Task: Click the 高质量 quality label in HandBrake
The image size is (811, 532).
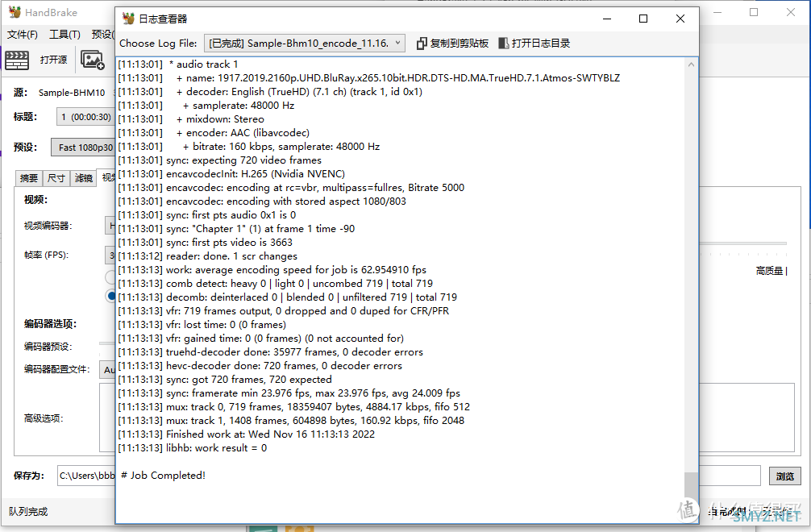Action: pyautogui.click(x=769, y=271)
